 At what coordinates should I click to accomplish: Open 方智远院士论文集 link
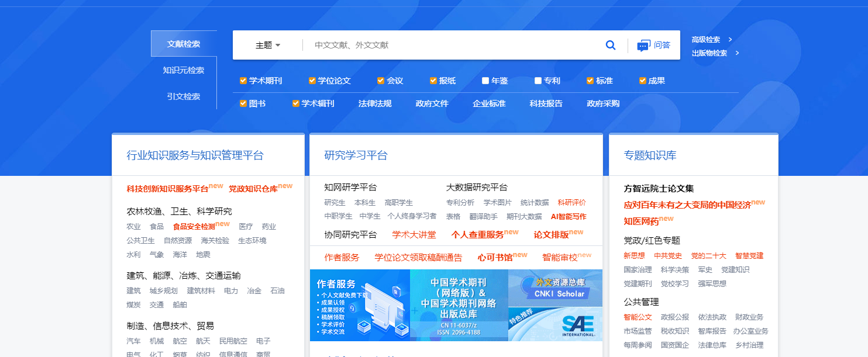point(659,189)
